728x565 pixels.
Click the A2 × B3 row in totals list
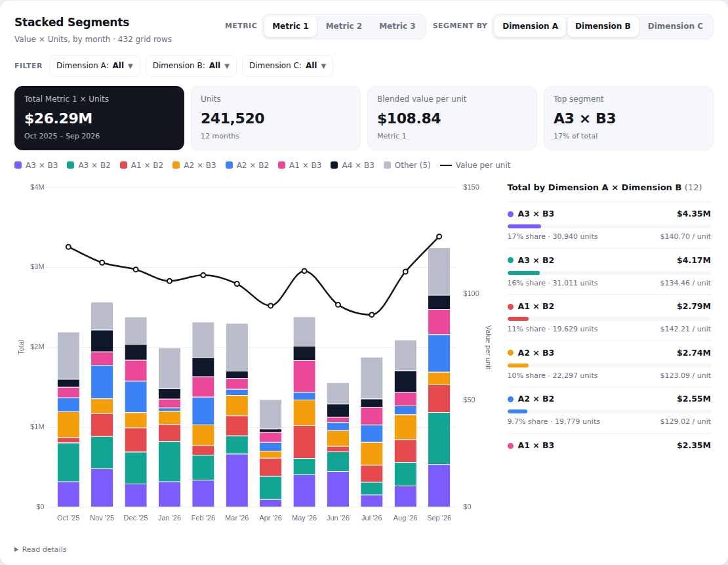point(609,364)
